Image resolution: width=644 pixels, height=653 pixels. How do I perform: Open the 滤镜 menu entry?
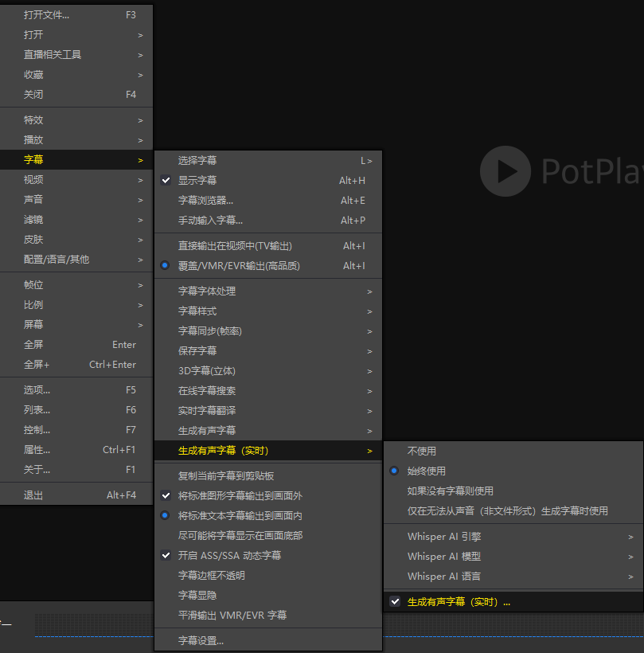[76, 220]
